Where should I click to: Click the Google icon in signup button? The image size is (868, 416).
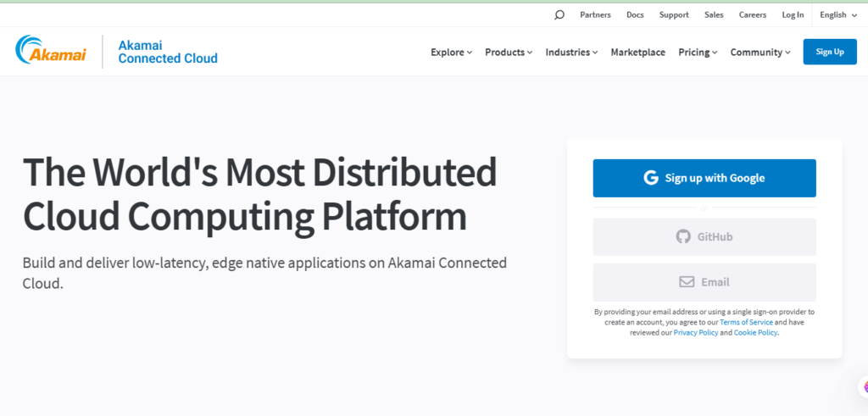click(x=651, y=178)
